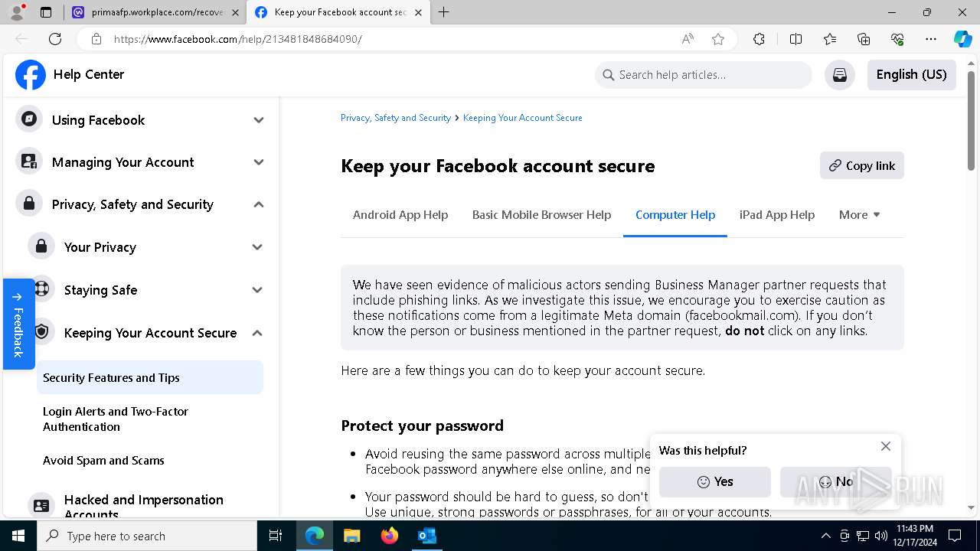Answer No to Was this helpful
This screenshot has height=551, width=980.
[836, 481]
